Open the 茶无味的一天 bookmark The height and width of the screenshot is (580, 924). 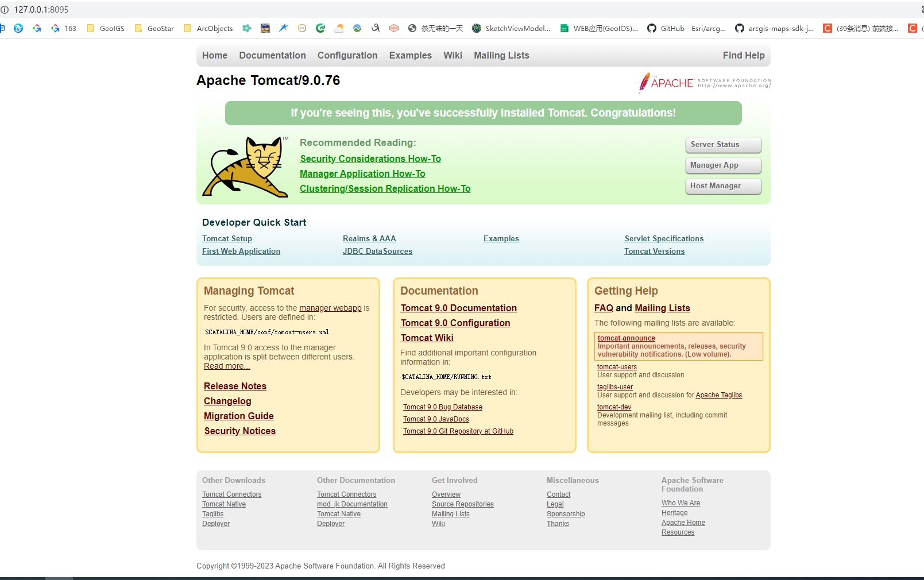[436, 28]
